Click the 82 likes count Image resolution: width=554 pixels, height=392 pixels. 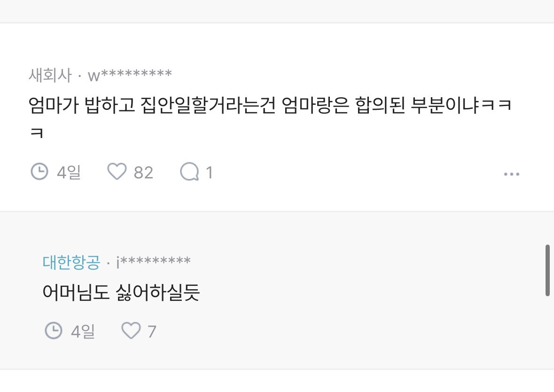pos(143,173)
